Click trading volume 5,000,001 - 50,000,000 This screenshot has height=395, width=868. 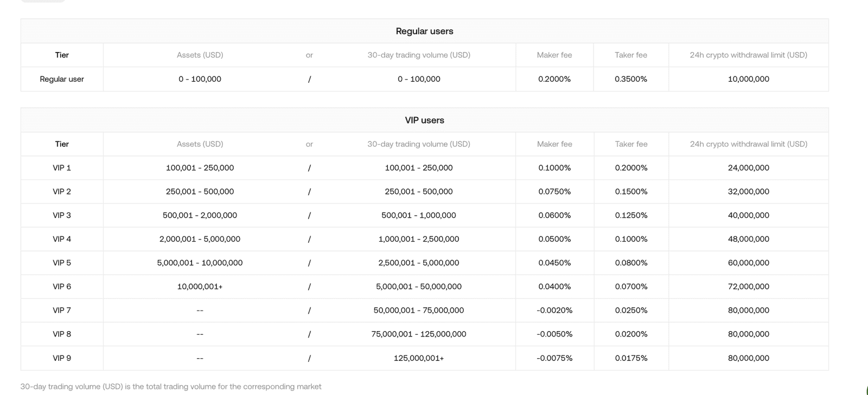[x=419, y=287]
